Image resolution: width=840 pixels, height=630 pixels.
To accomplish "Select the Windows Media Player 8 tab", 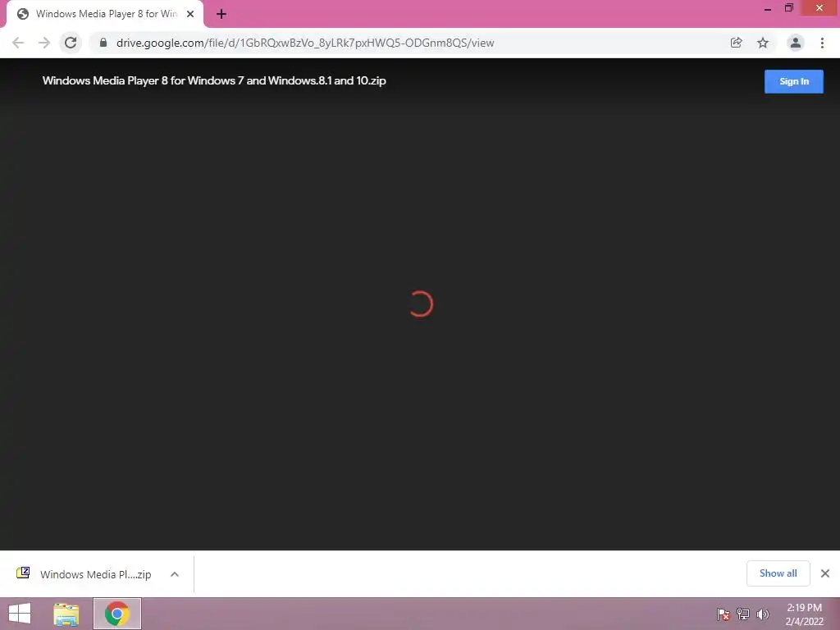I will 105,14.
